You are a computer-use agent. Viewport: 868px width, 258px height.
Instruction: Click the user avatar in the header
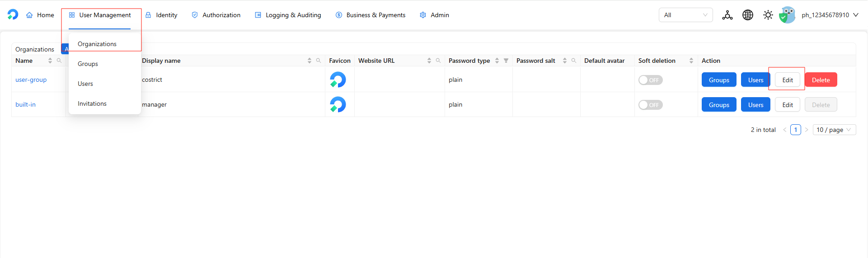pos(788,15)
